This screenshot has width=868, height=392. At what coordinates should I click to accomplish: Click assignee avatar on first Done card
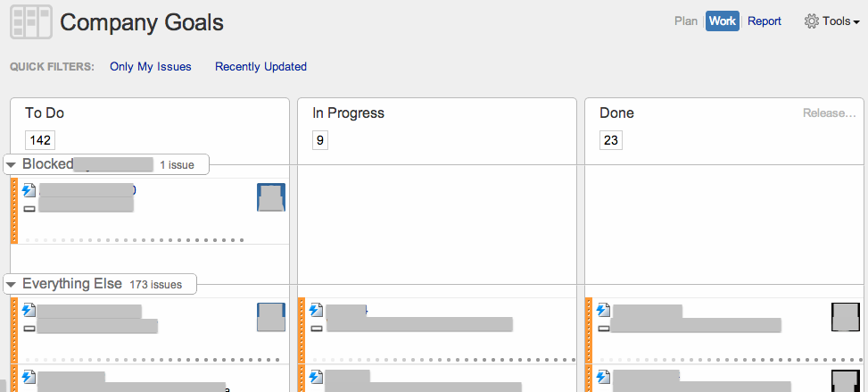pyautogui.click(x=845, y=316)
